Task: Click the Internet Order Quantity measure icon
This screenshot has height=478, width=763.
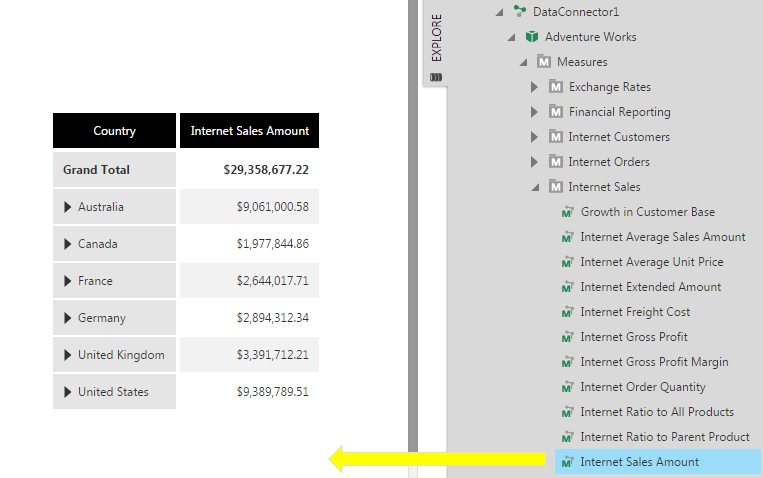Action: (x=568, y=387)
